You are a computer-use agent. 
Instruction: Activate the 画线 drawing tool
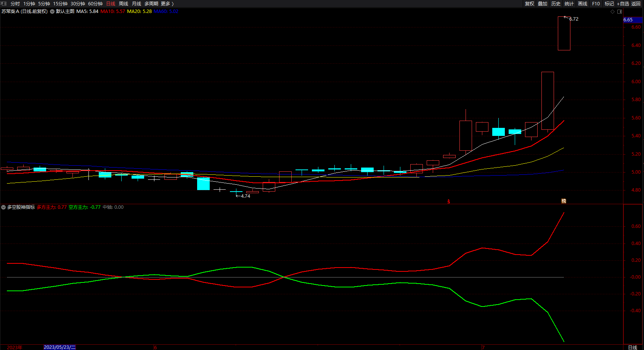click(583, 3)
